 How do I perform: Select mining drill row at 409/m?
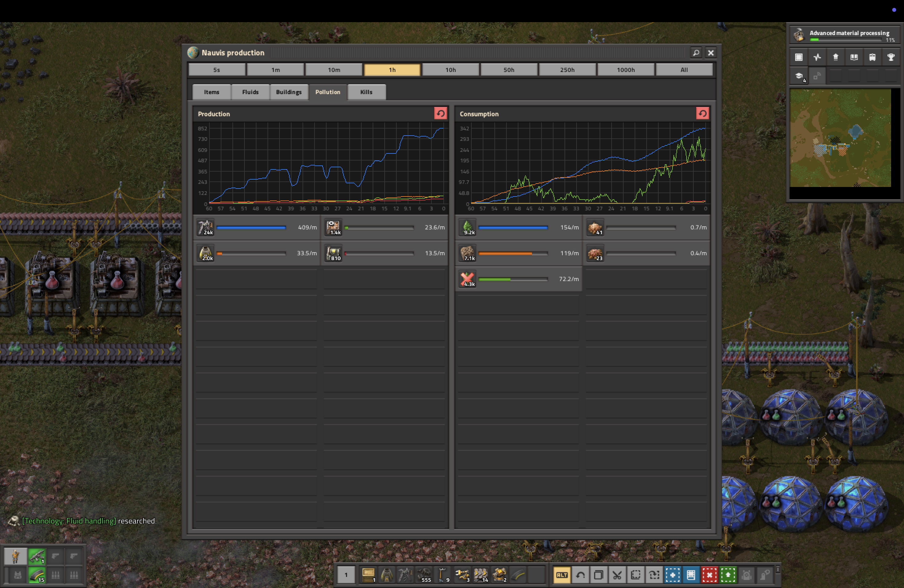click(x=257, y=228)
